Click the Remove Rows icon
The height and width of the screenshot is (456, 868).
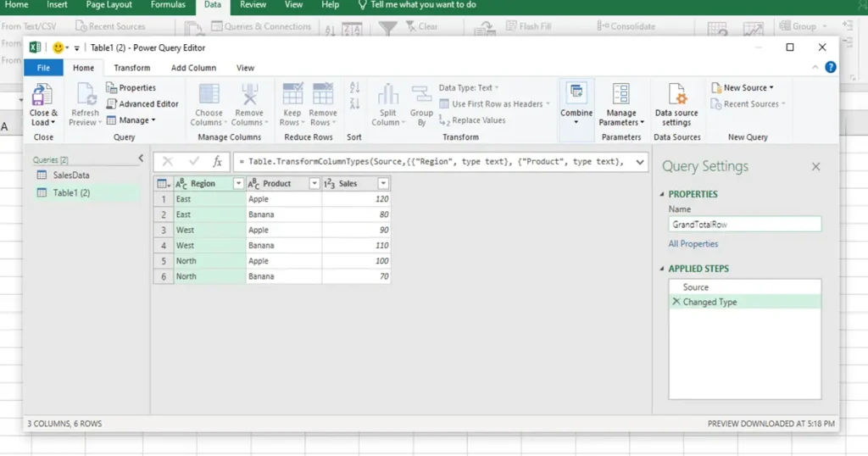[323, 94]
